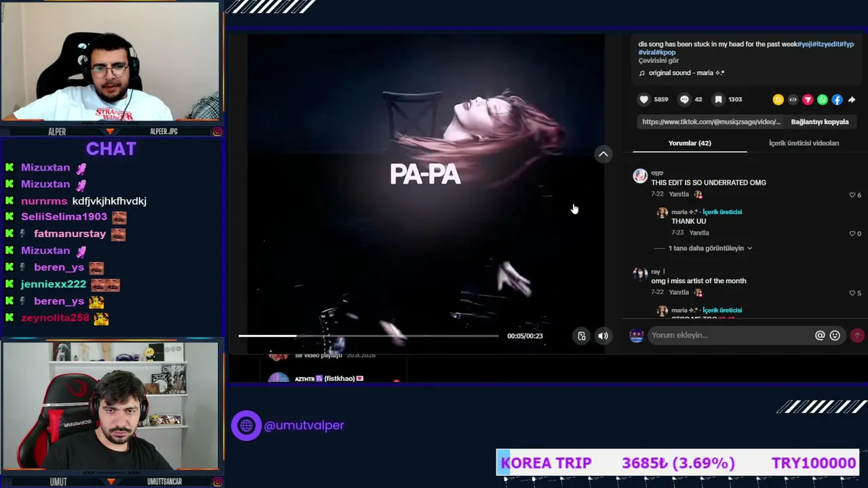Click the Instagram icon beside UMUTTSANCAR

coord(218,482)
